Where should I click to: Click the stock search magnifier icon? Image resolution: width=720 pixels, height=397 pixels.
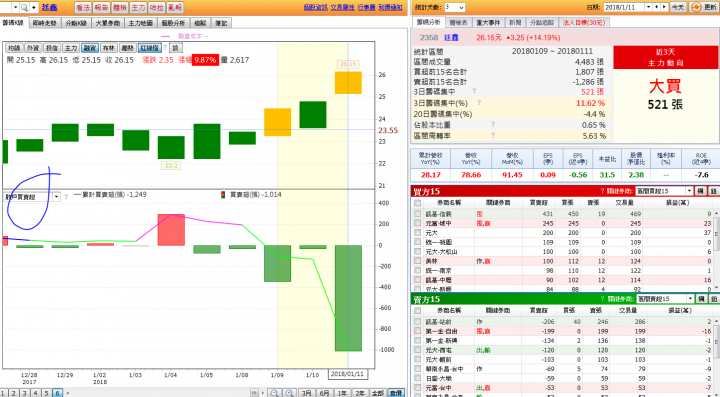tap(24, 7)
